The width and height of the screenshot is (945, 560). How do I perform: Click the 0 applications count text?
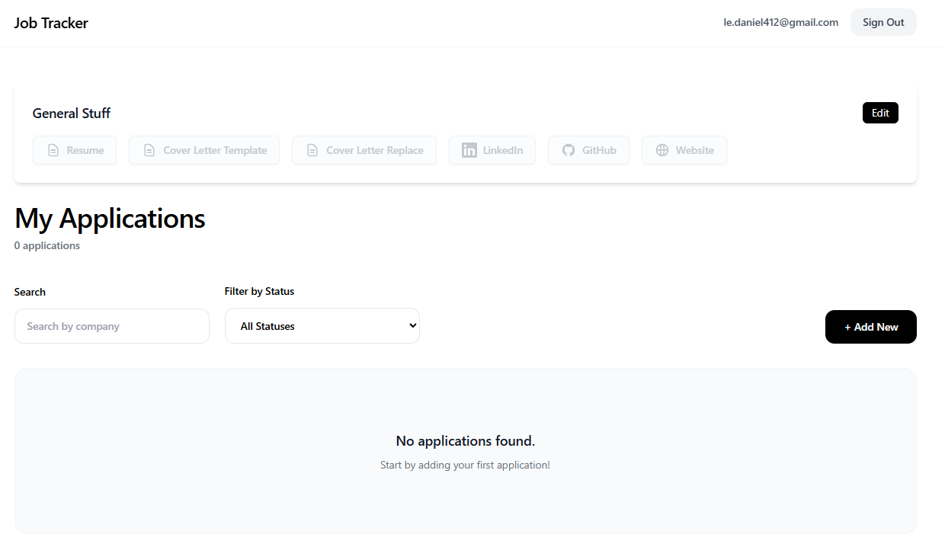[47, 246]
